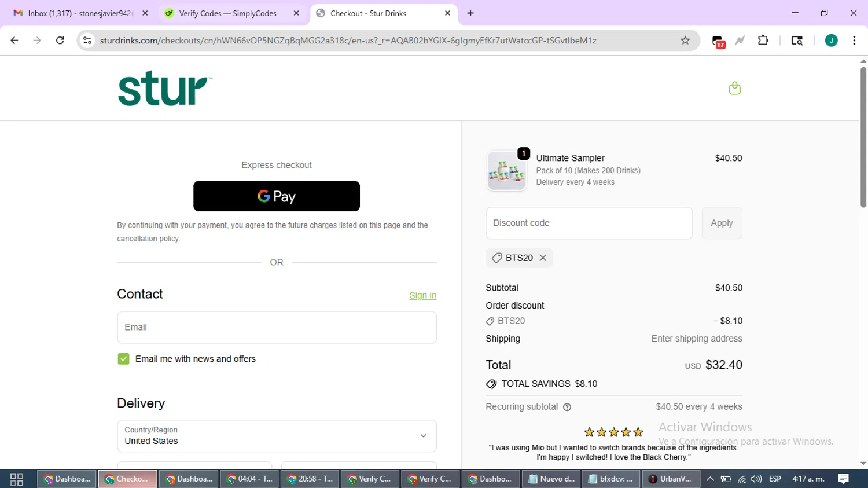The height and width of the screenshot is (488, 868).
Task: Go forward with the browser forward arrow
Action: point(37,41)
